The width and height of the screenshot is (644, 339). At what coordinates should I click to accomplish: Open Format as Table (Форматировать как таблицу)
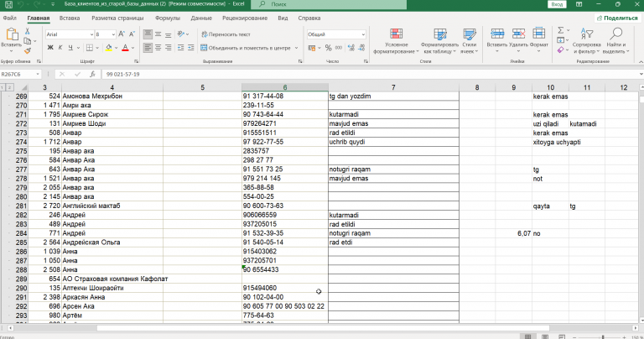click(439, 40)
